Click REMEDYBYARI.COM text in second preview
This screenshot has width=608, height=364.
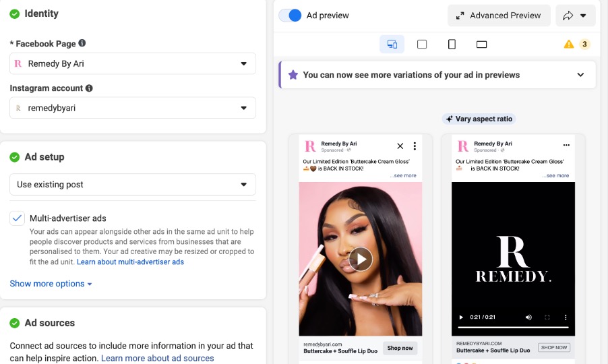tap(479, 344)
